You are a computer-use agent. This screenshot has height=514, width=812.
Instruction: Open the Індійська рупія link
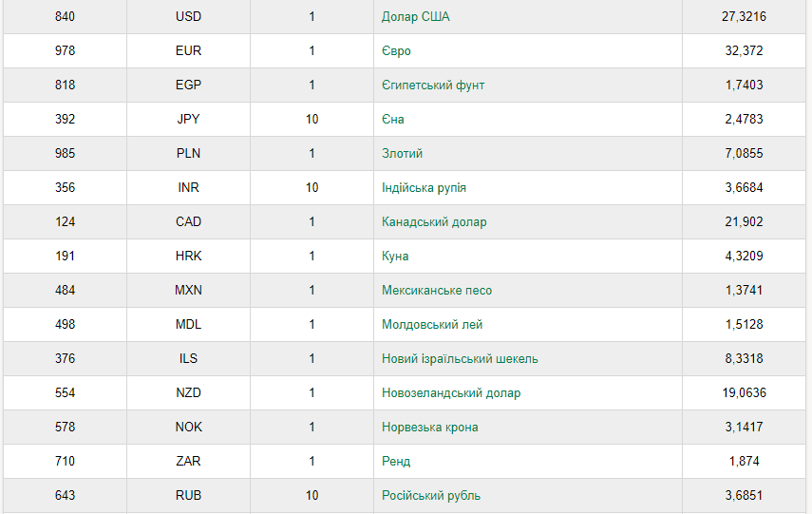pyautogui.click(x=424, y=187)
